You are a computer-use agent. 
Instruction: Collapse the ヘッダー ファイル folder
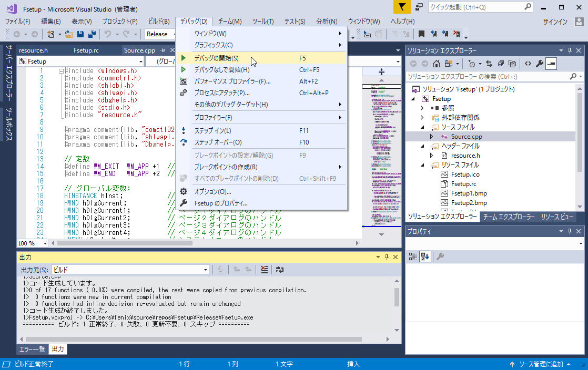(423, 146)
